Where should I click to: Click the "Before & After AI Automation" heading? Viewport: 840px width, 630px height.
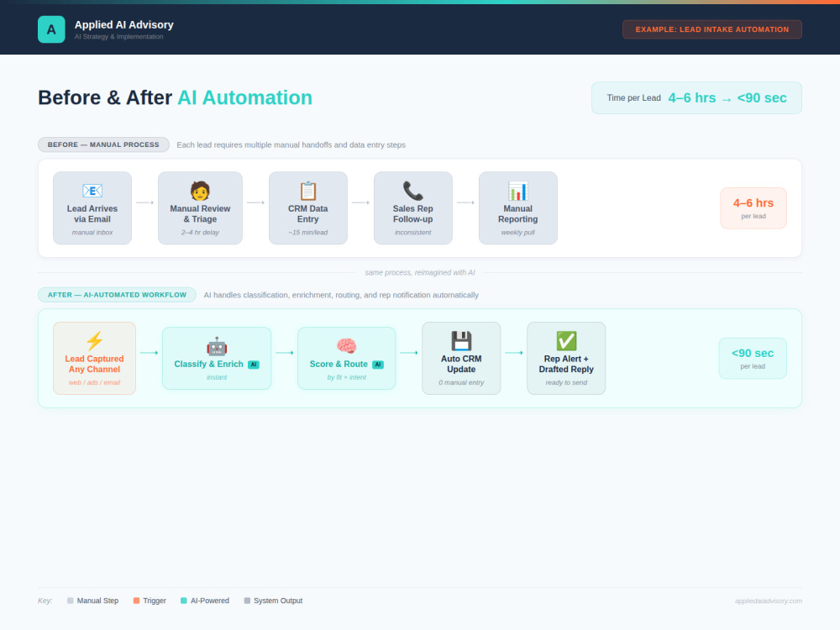[x=176, y=98]
